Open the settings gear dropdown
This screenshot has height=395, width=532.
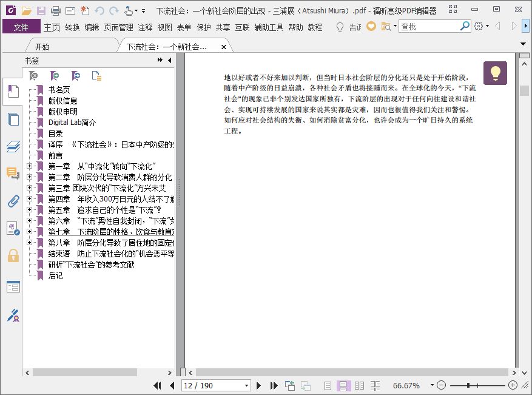pyautogui.click(x=482, y=26)
